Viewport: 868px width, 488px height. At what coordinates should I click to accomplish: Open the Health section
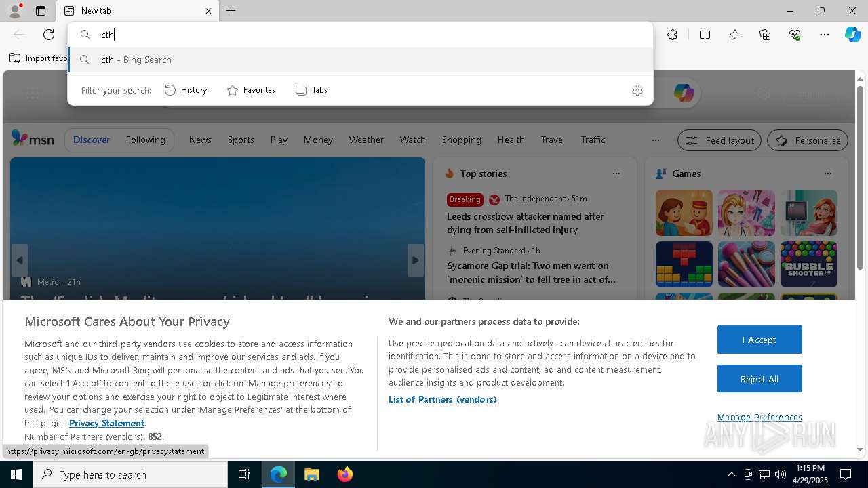(x=511, y=140)
